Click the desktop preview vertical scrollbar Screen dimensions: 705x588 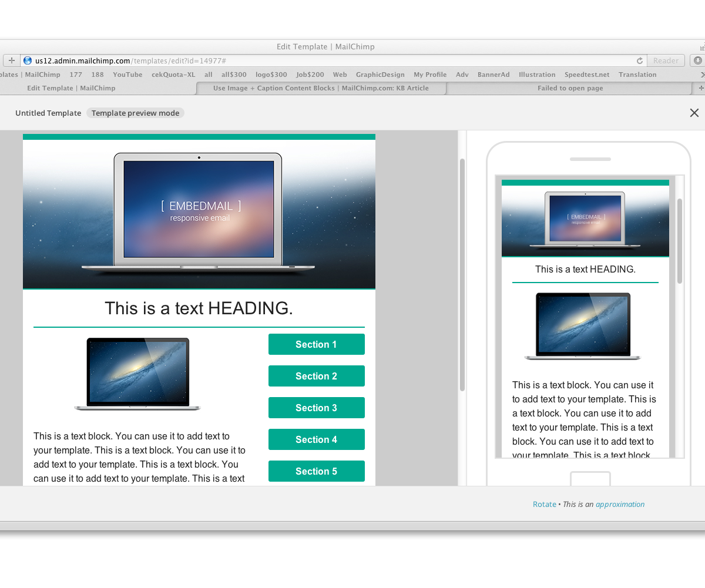coord(462,275)
